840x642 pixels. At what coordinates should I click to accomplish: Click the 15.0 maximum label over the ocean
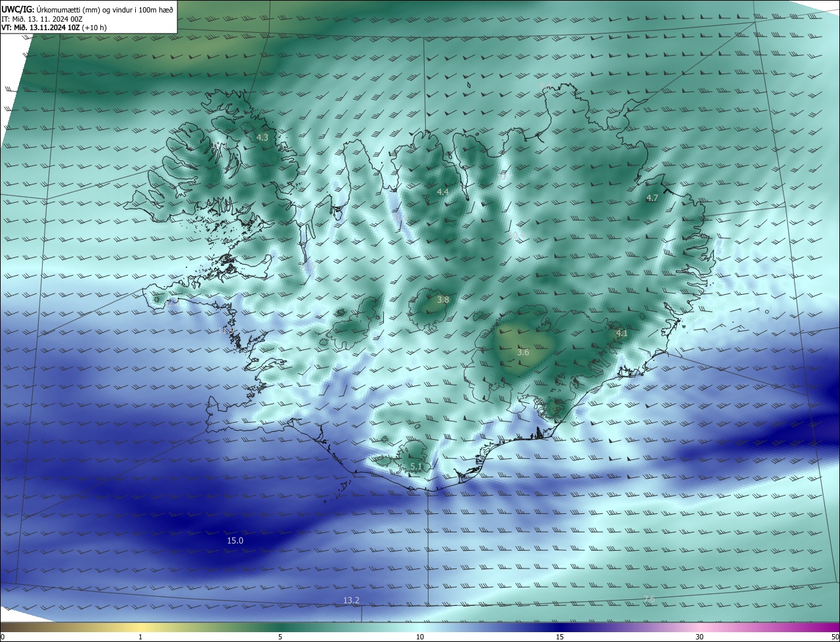click(235, 541)
